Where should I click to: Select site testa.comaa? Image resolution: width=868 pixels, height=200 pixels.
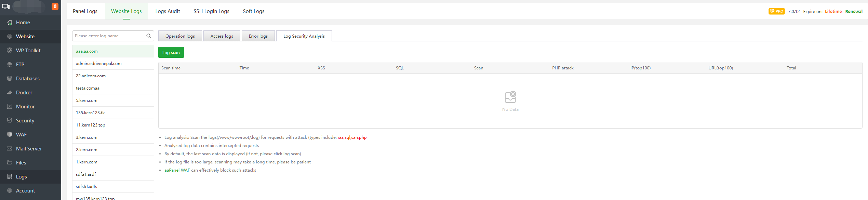(113, 88)
